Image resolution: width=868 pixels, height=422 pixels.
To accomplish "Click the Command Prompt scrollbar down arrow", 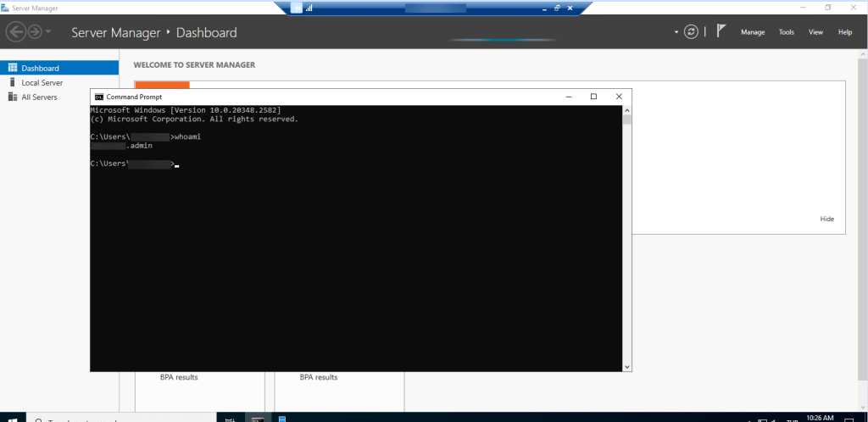I will pos(627,367).
